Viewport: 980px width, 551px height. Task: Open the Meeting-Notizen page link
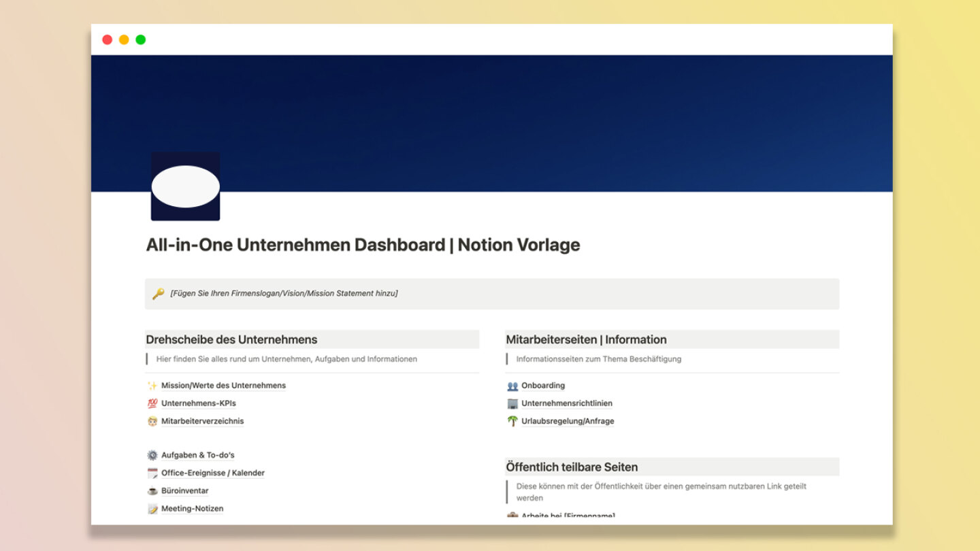(x=192, y=508)
